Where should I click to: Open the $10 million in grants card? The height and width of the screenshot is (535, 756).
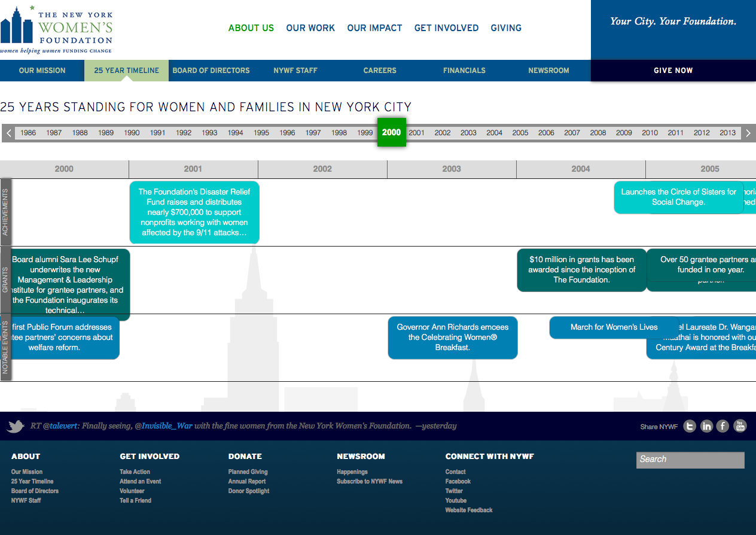point(582,270)
